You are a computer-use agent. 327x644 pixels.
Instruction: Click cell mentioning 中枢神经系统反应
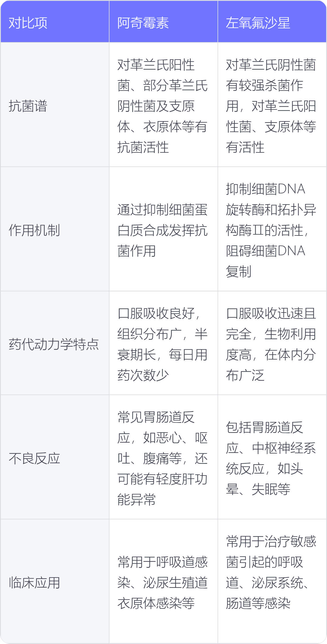(x=272, y=457)
